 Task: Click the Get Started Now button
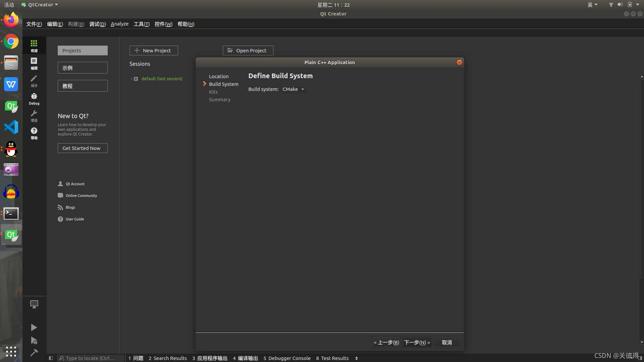(83, 148)
